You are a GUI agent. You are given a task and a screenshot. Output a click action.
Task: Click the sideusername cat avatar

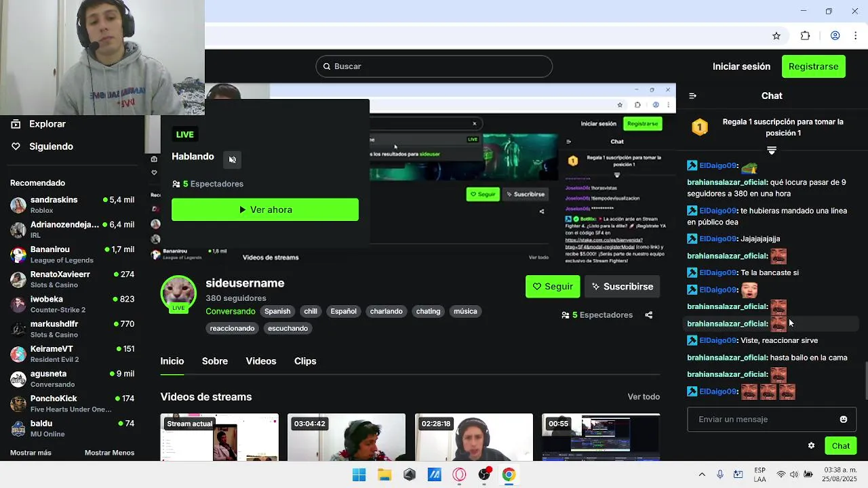(x=178, y=294)
